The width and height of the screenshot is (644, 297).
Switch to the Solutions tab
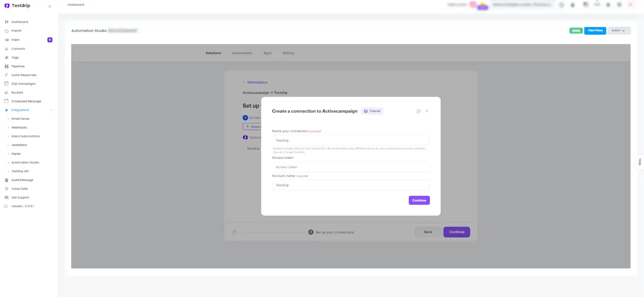coord(213,53)
